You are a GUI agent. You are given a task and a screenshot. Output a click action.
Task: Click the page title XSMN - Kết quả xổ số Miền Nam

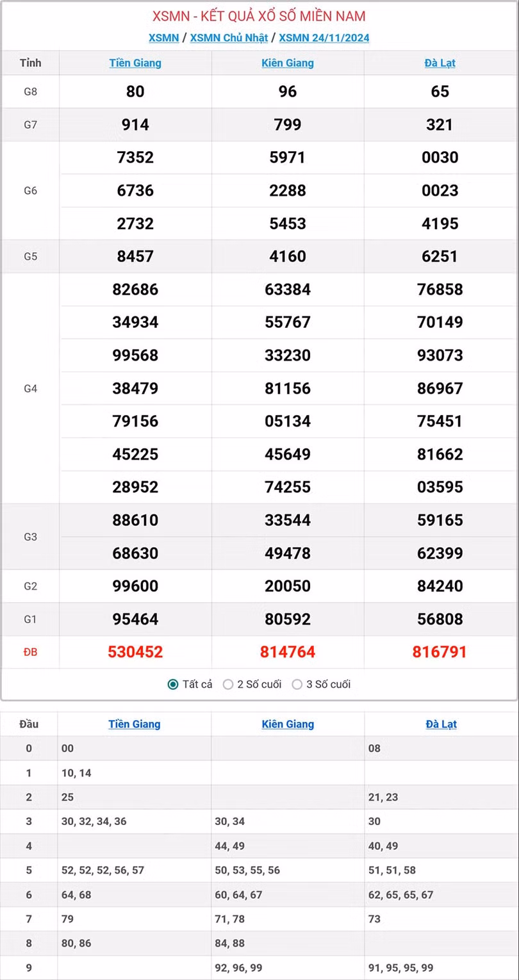coord(259,16)
